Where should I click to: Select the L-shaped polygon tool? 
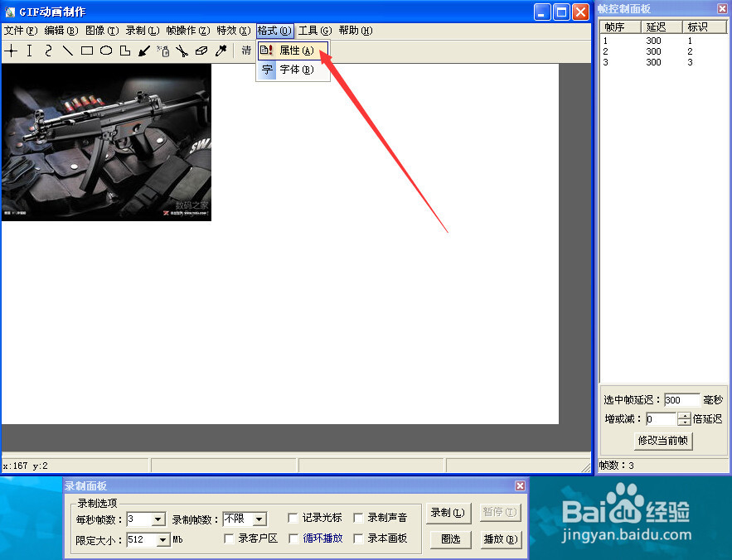coord(125,51)
